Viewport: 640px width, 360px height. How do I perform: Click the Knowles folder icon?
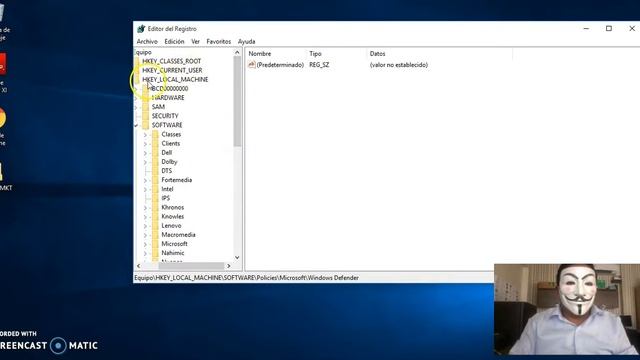tap(155, 216)
